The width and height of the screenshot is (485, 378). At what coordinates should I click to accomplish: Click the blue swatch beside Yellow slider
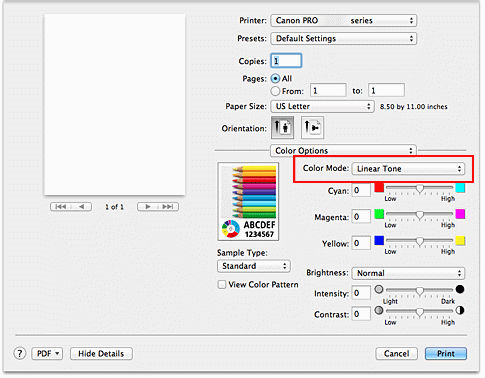pyautogui.click(x=379, y=240)
